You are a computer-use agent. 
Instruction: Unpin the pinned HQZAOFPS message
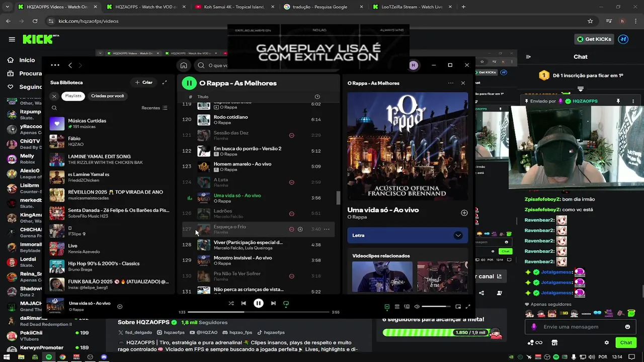click(x=618, y=101)
